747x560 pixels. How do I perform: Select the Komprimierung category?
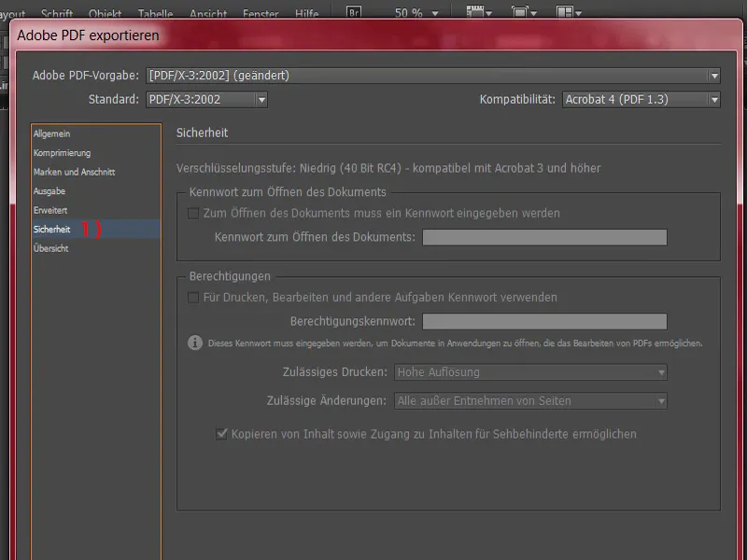[x=96, y=153]
